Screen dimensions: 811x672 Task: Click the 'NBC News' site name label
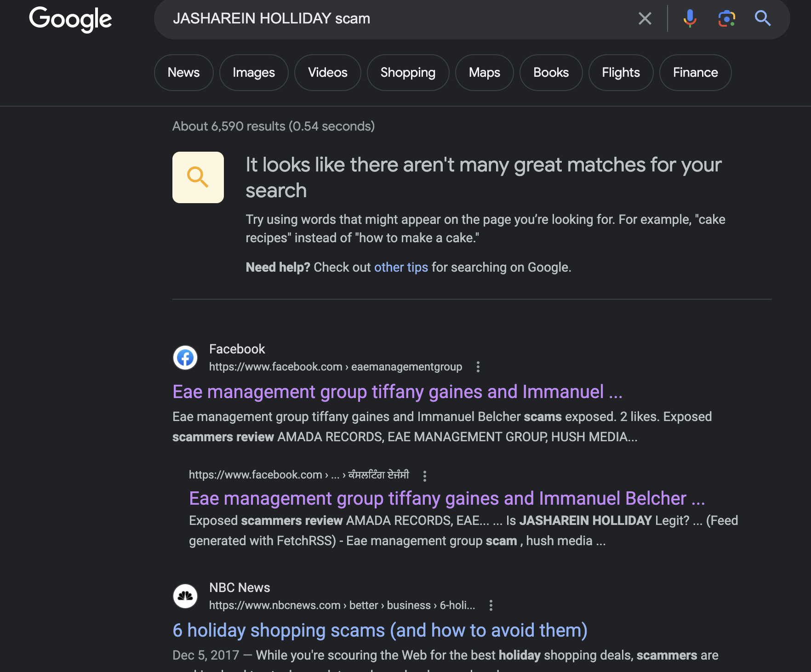point(240,588)
